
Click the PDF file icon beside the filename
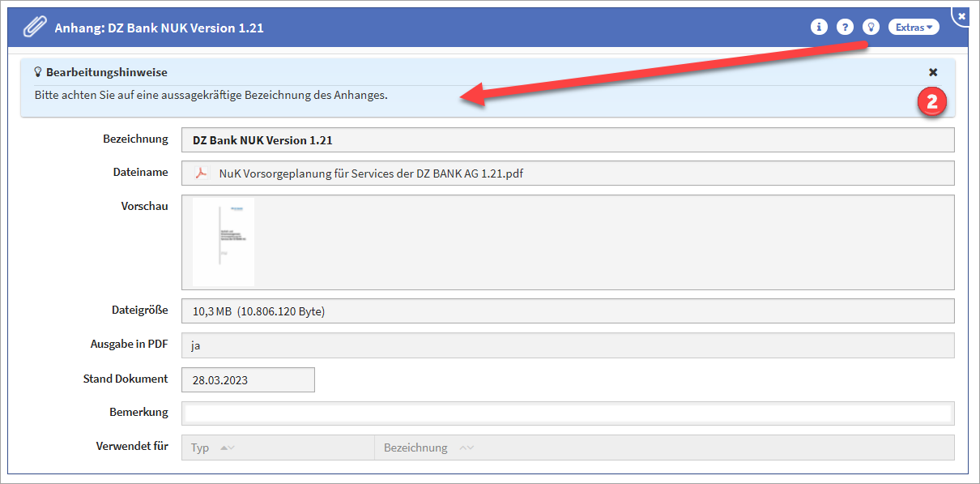tap(201, 173)
